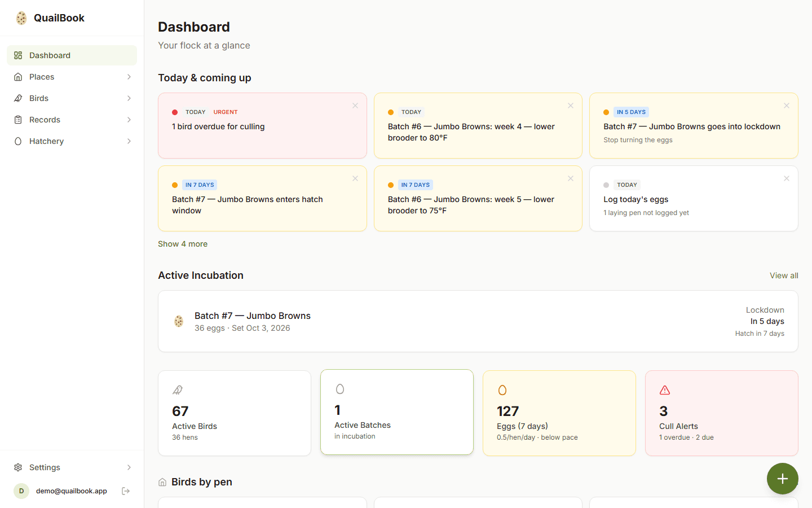812x508 pixels.
Task: Open Settings in the sidebar
Action: pos(72,467)
